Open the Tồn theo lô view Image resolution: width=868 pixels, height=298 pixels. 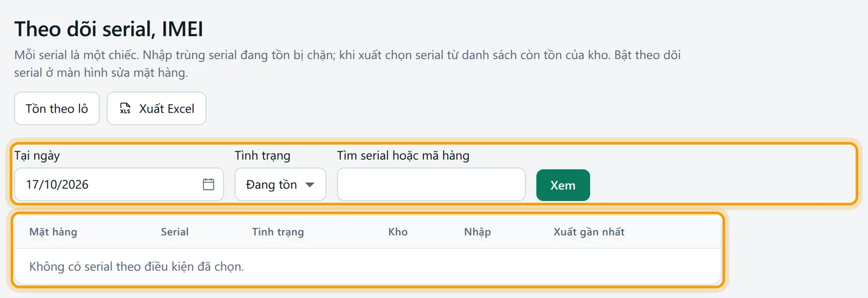[x=57, y=108]
